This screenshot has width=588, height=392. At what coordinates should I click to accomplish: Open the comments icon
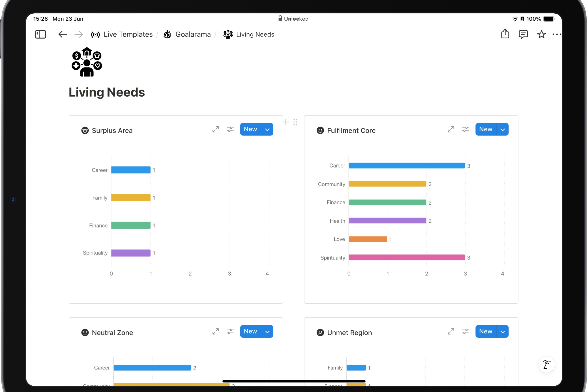pos(523,34)
